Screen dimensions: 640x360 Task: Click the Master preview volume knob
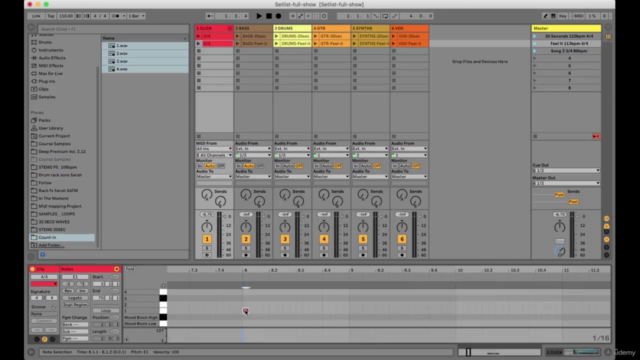point(560,251)
